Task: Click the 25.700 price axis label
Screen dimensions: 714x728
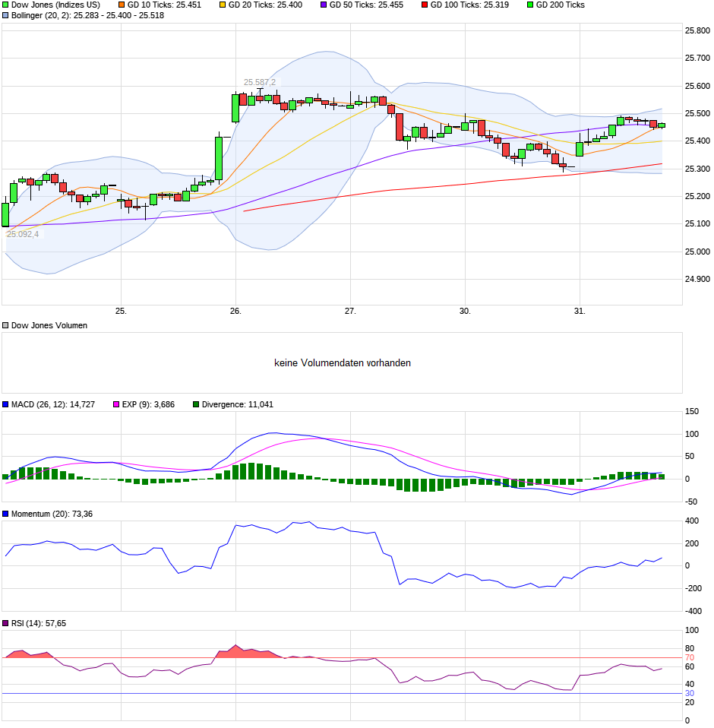Action: click(697, 58)
